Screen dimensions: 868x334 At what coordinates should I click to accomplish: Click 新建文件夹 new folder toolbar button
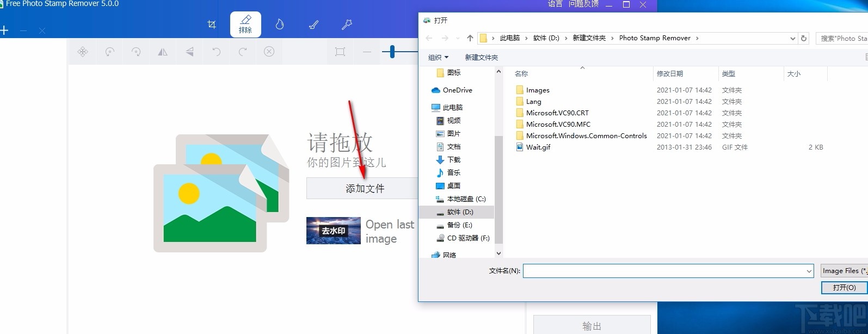[x=481, y=57]
